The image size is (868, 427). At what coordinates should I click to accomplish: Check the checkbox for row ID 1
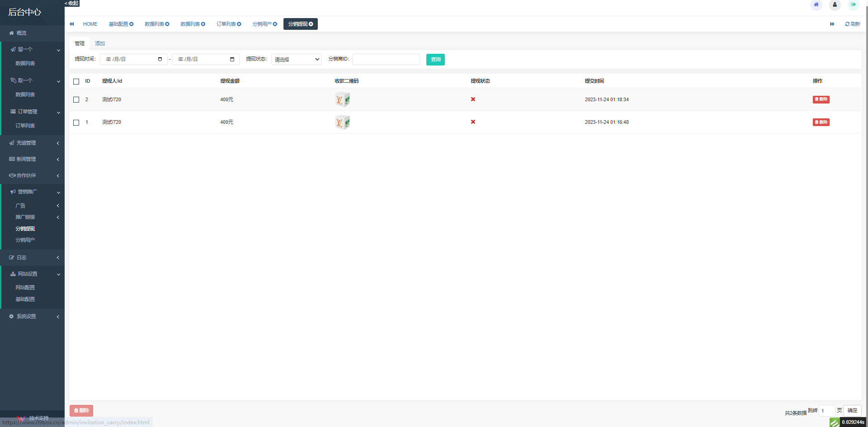point(76,122)
